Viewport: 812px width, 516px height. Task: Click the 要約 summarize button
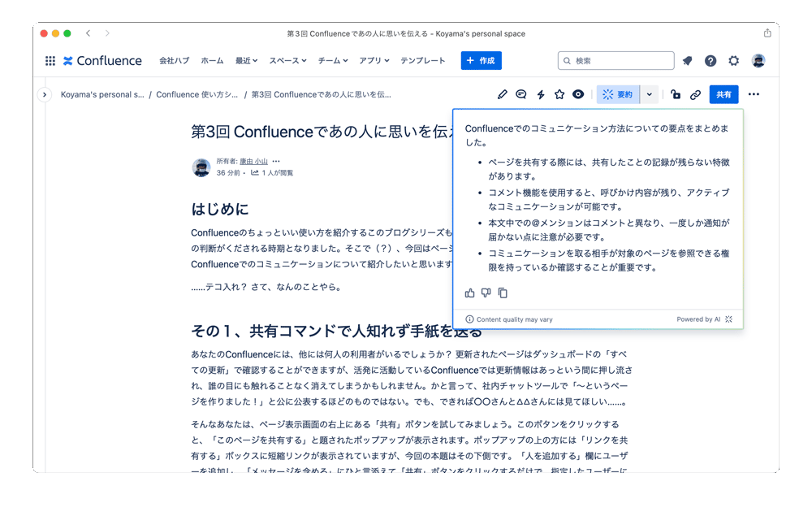[618, 94]
